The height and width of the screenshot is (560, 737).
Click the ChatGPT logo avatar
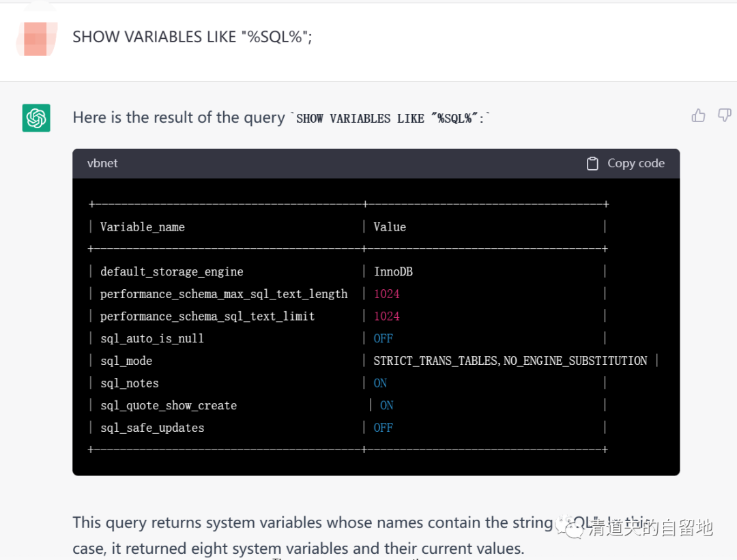(x=36, y=118)
